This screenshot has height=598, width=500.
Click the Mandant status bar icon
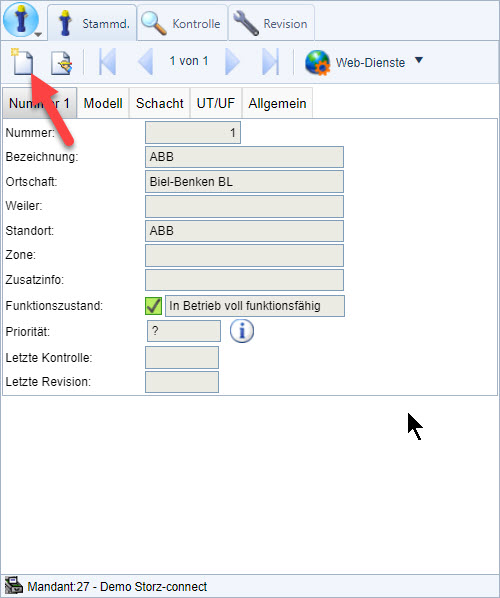point(14,585)
